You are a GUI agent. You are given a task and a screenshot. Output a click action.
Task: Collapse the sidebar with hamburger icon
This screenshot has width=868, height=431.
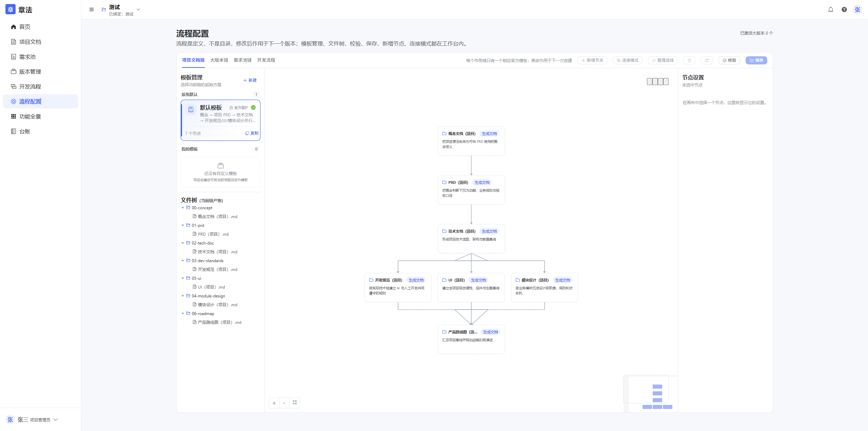92,9
